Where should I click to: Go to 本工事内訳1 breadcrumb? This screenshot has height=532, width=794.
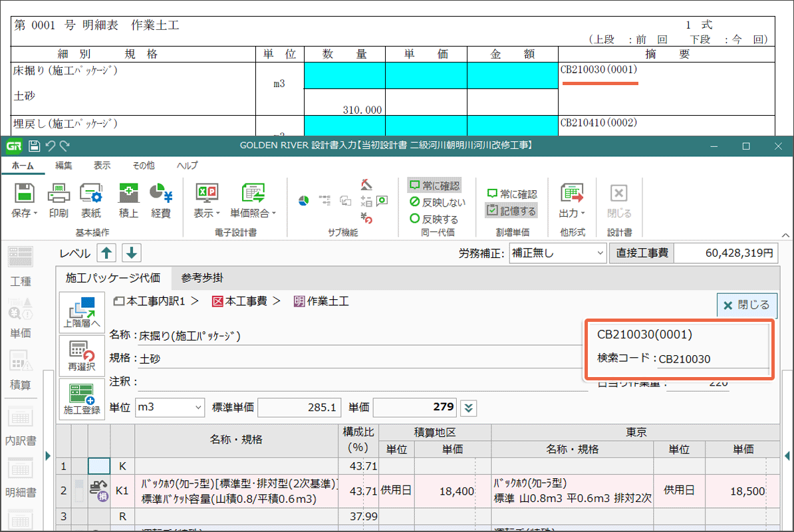click(x=150, y=302)
